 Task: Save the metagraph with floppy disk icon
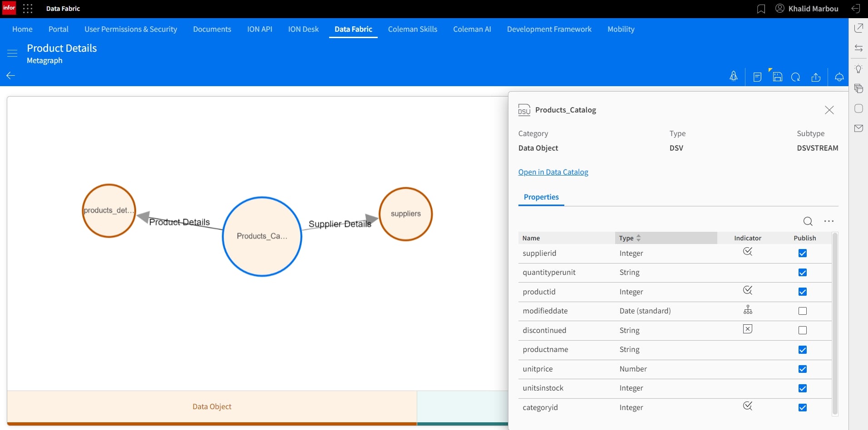coord(777,77)
